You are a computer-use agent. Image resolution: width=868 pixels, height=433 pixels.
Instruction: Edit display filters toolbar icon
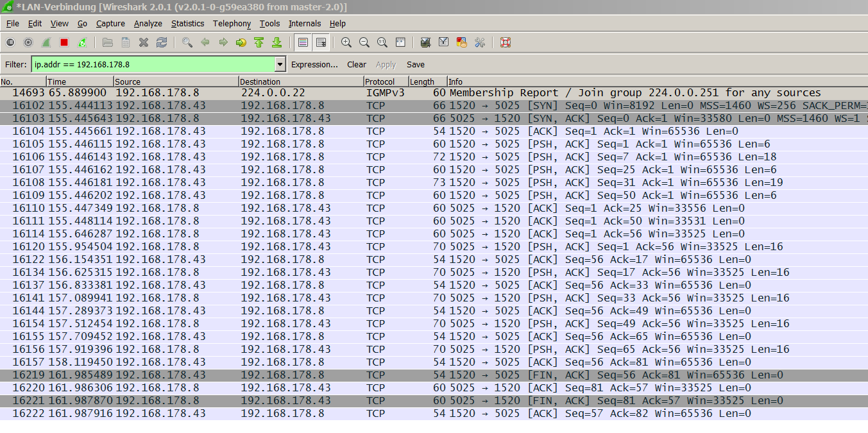443,42
